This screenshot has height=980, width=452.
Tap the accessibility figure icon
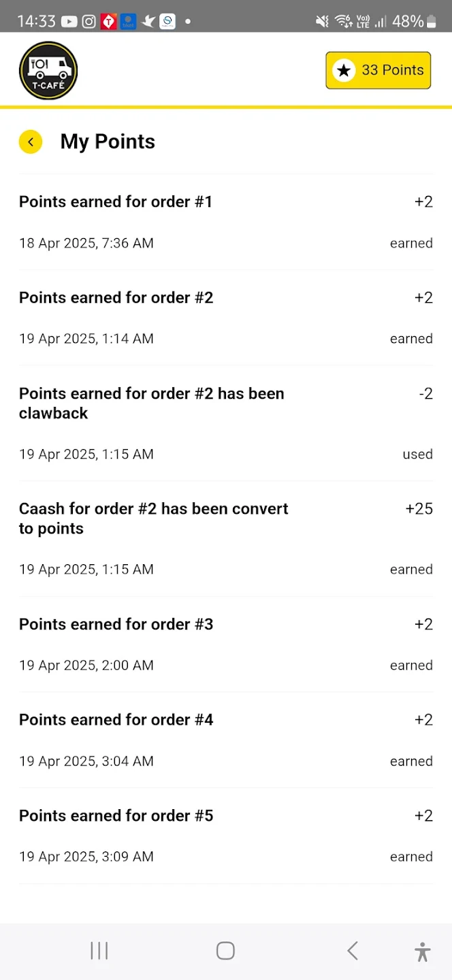422,951
